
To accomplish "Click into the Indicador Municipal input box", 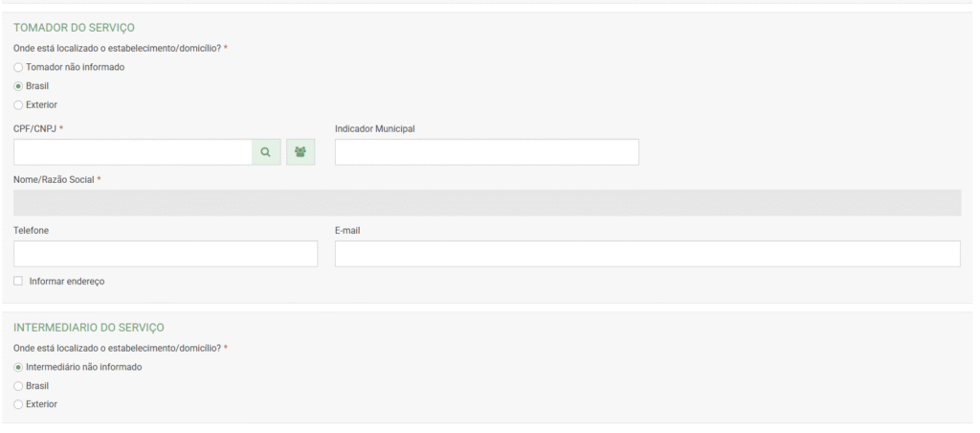I will [486, 152].
